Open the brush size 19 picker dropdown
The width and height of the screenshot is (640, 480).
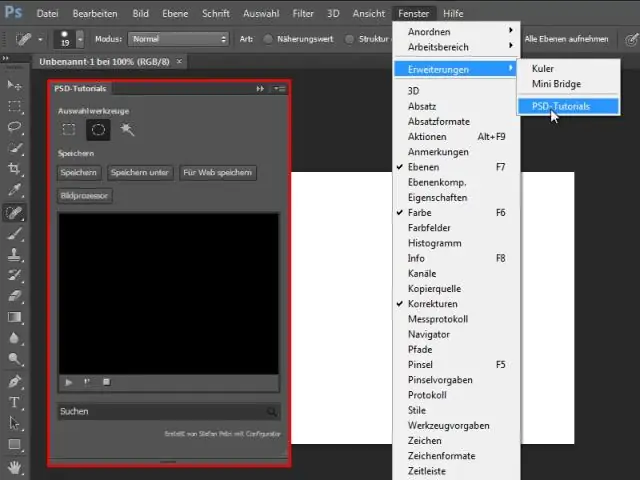click(80, 39)
